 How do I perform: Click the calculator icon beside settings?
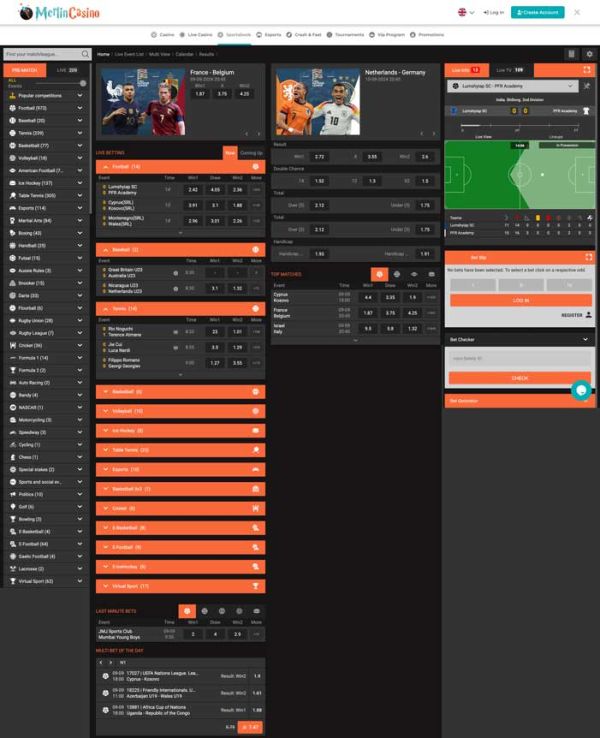(571, 54)
